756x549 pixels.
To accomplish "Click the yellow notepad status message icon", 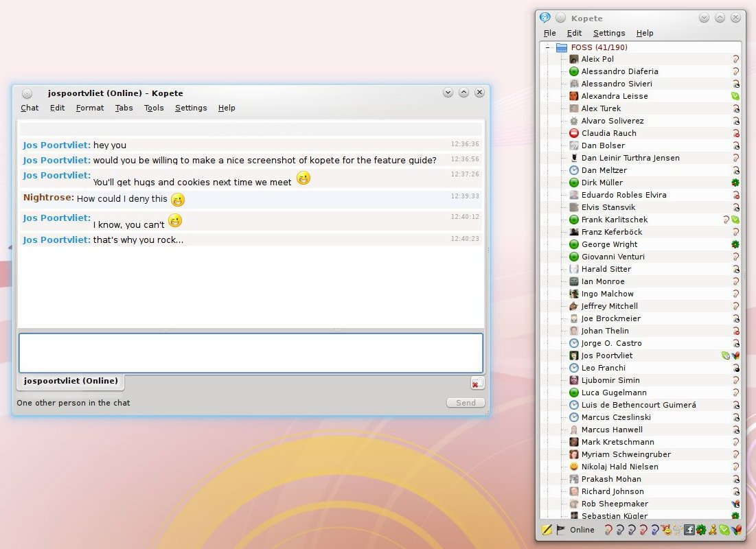I will pyautogui.click(x=547, y=530).
